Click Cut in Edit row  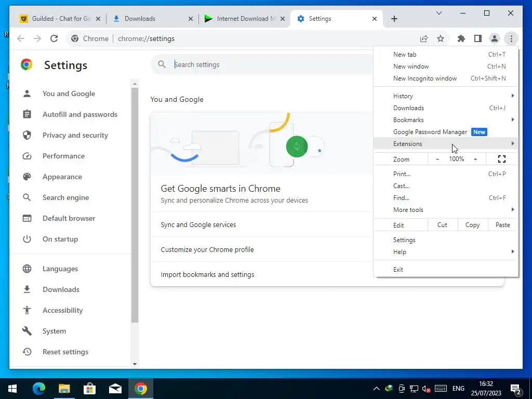[443, 225]
